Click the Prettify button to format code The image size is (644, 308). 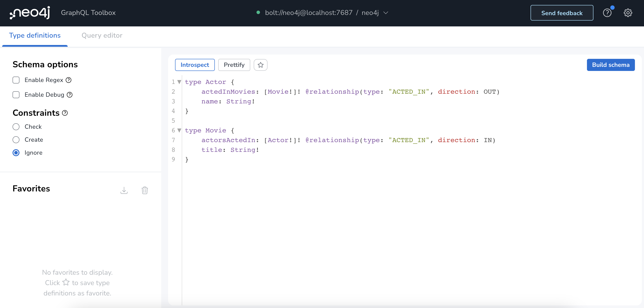coord(234,64)
